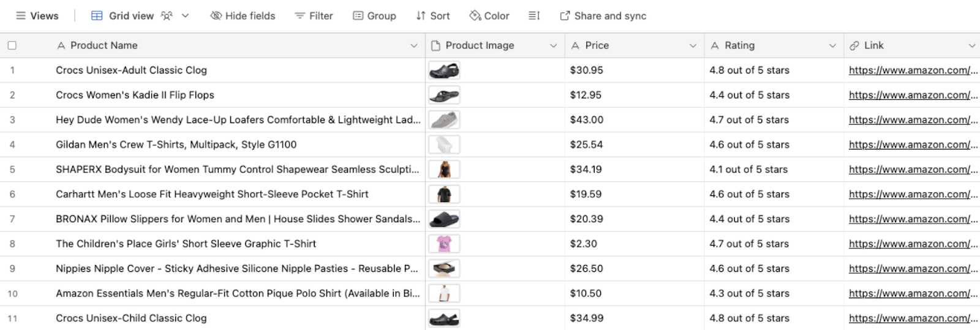Click the Price column header
This screenshot has height=330, width=980.
(634, 45)
